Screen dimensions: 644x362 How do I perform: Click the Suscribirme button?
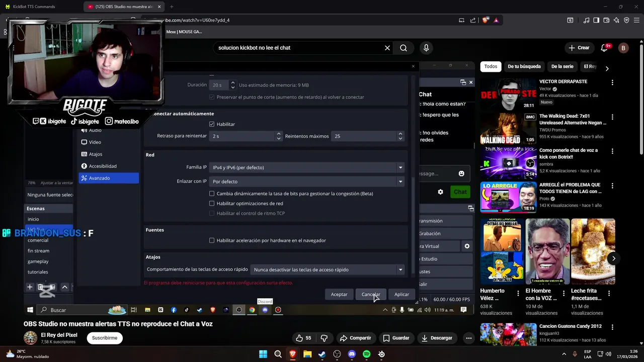tap(105, 338)
